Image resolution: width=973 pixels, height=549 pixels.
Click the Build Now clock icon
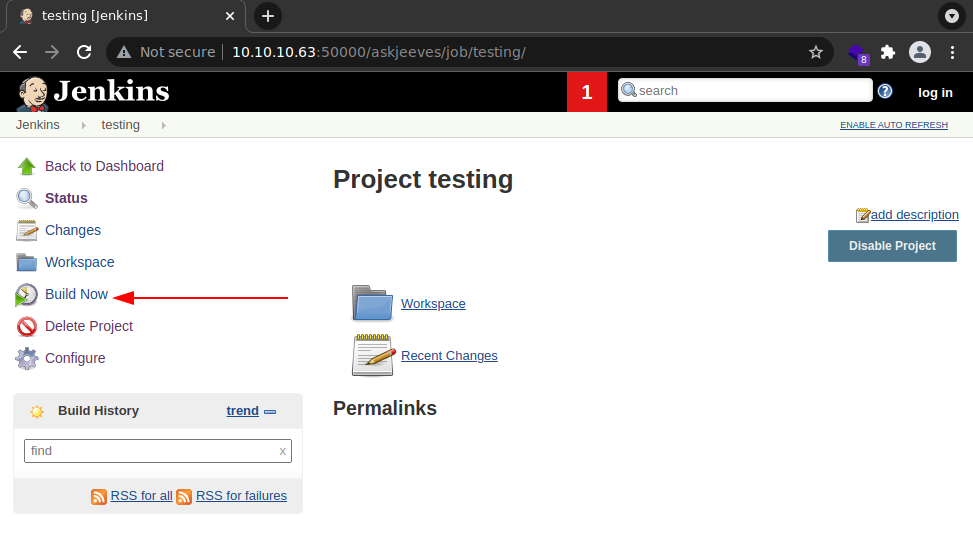[27, 294]
